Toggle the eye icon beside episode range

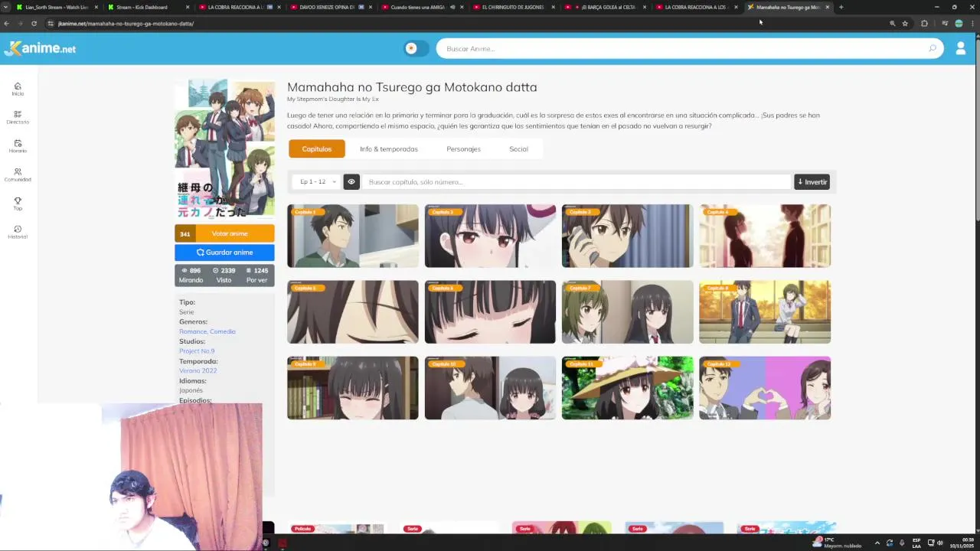tap(351, 181)
